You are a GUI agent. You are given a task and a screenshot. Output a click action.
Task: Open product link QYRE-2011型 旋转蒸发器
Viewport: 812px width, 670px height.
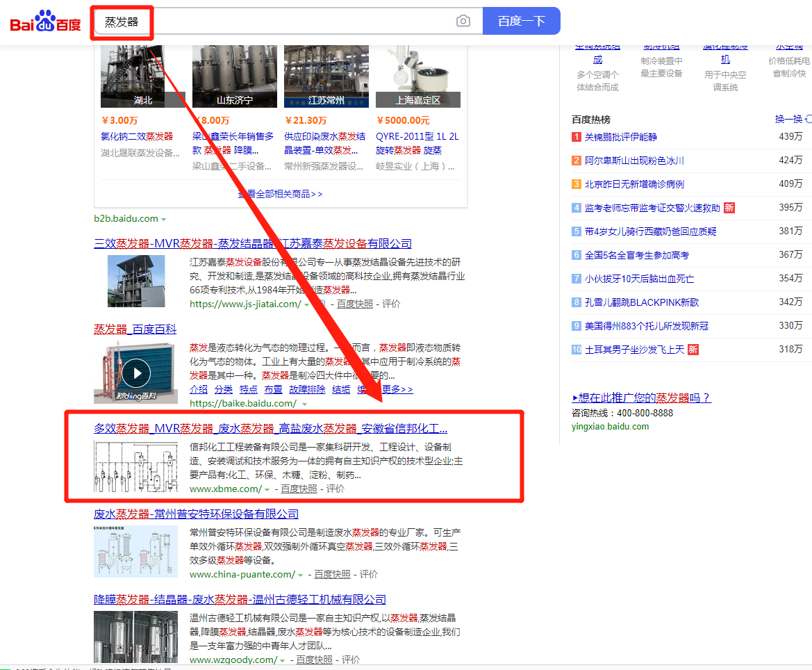pos(417,144)
